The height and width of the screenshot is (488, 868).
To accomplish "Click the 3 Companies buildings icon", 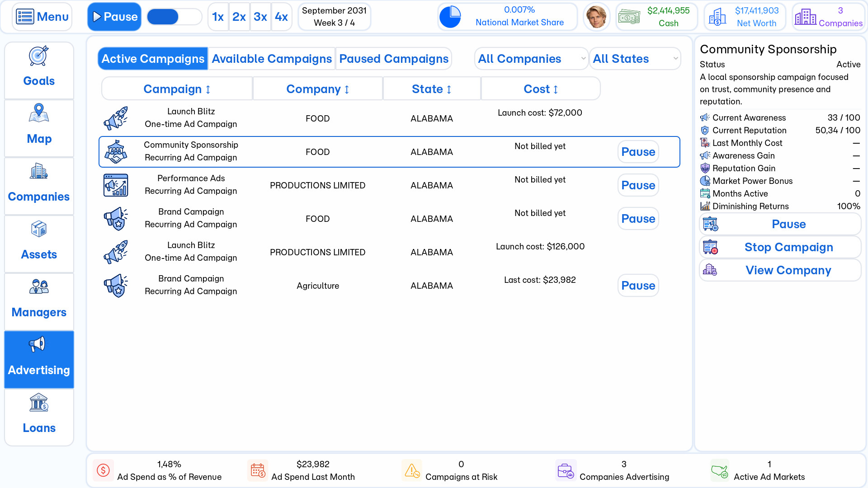I will click(x=806, y=17).
